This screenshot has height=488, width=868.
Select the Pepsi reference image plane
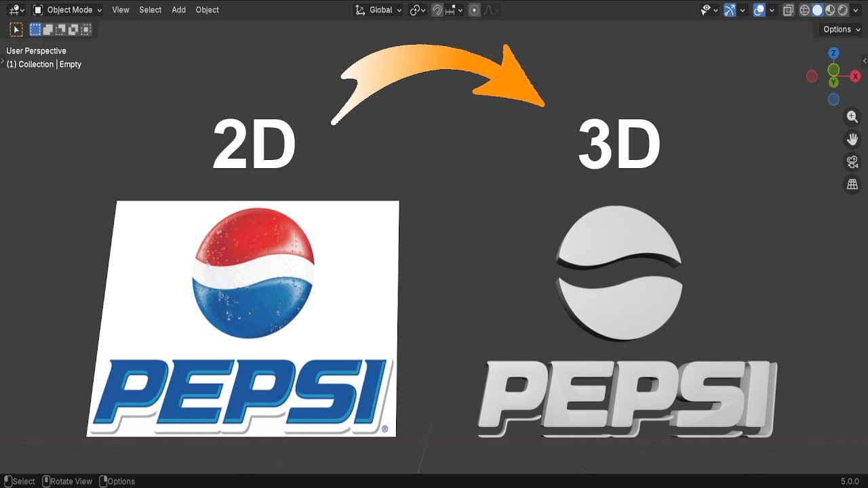click(x=244, y=319)
